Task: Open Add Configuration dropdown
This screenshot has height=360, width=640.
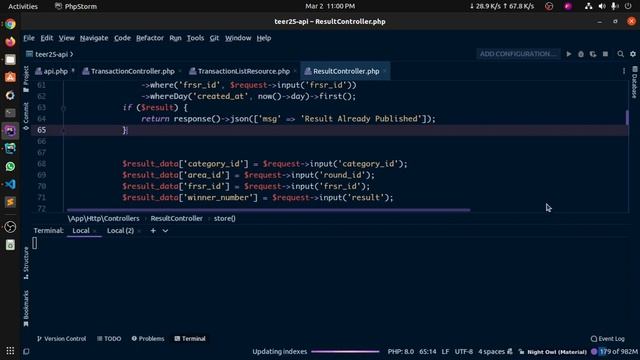Action: (x=518, y=54)
